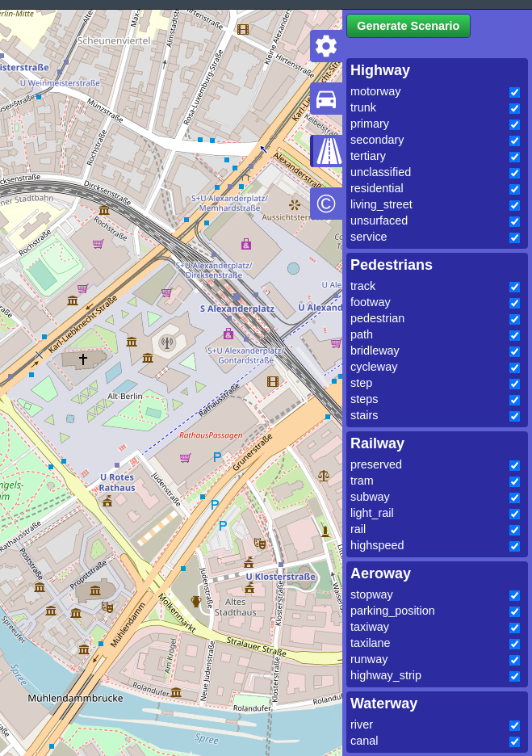The image size is (532, 756).
Task: Uncheck the unclassified roads checkbox
Action: click(515, 173)
